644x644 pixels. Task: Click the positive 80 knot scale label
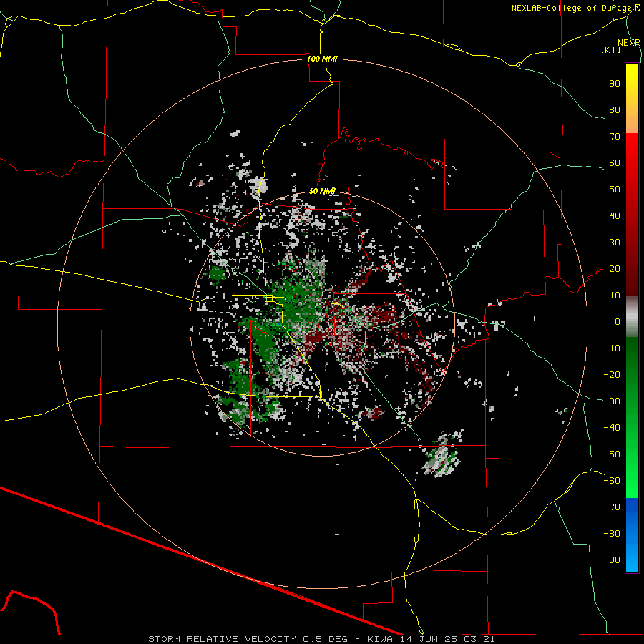[x=615, y=109]
